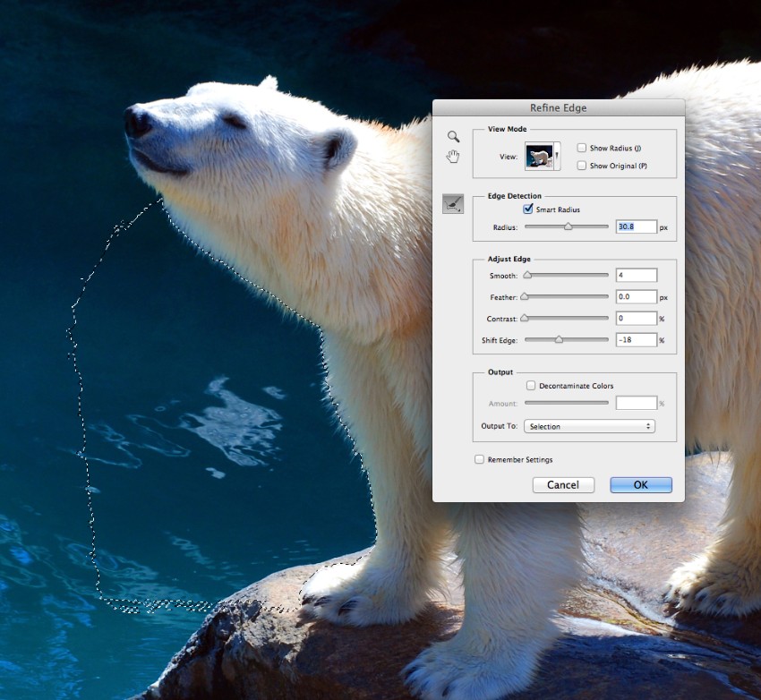761x700 pixels.
Task: Click the Feather value field
Action: [x=637, y=296]
